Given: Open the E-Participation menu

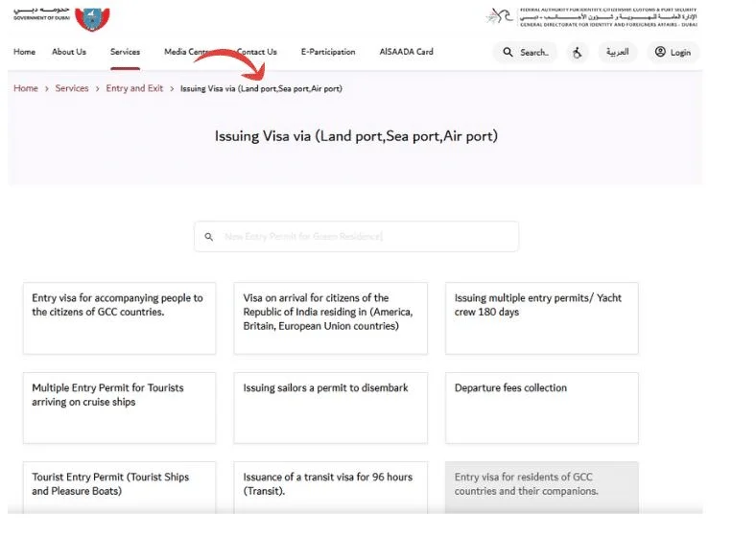Looking at the screenshot, I should coord(328,52).
